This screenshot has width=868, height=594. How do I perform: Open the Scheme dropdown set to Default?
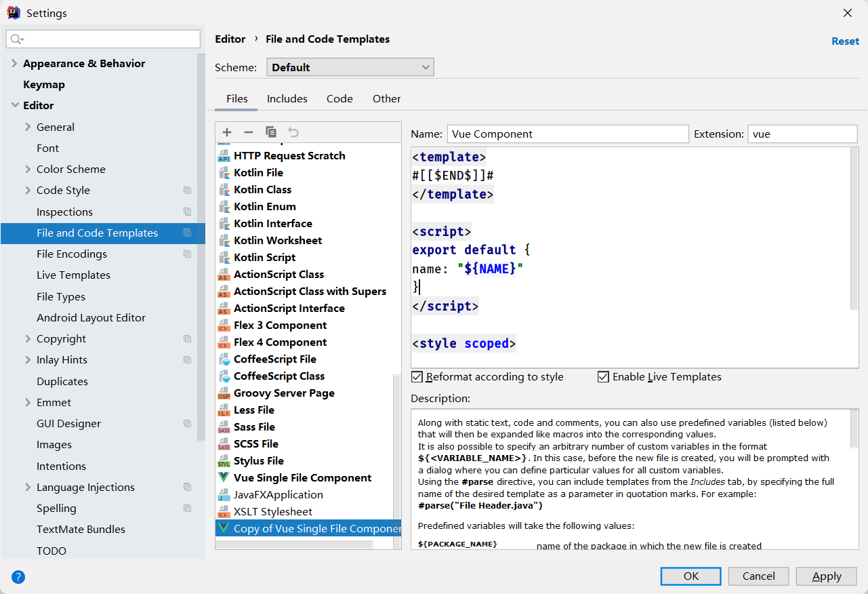tap(350, 67)
